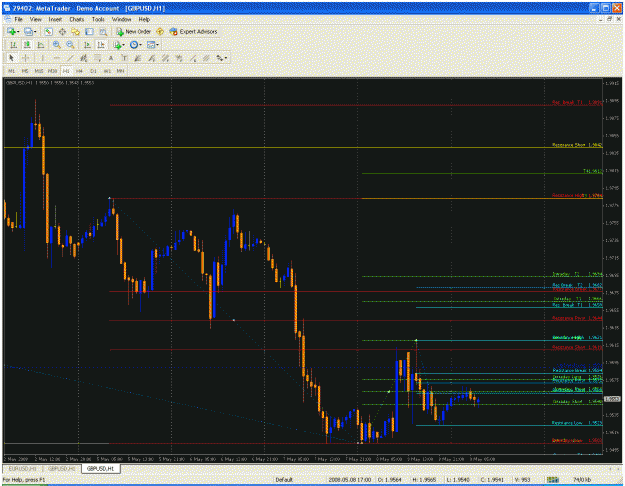This screenshot has width=625, height=486.
Task: Toggle the Expert Advisors button
Action: click(193, 31)
